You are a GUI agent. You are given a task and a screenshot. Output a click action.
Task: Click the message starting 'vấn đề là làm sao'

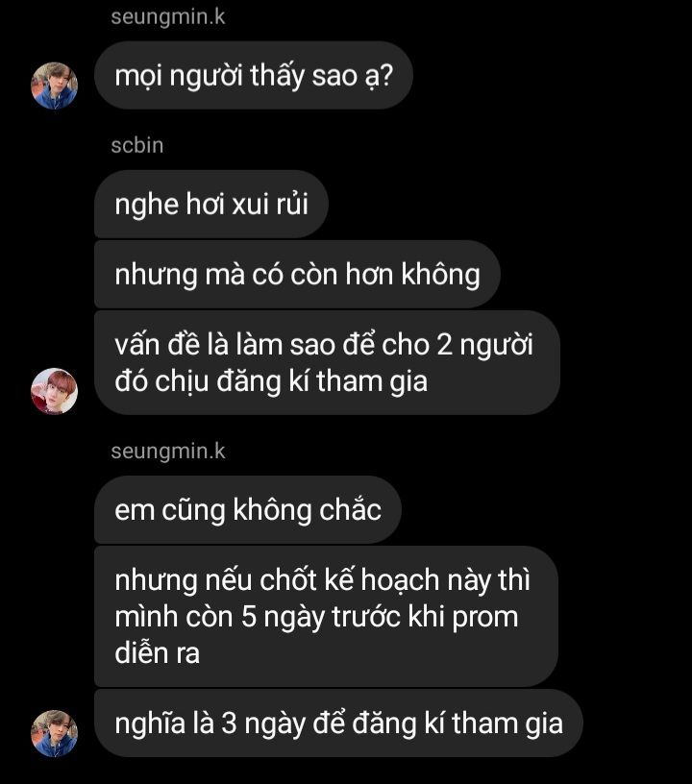[x=327, y=363]
